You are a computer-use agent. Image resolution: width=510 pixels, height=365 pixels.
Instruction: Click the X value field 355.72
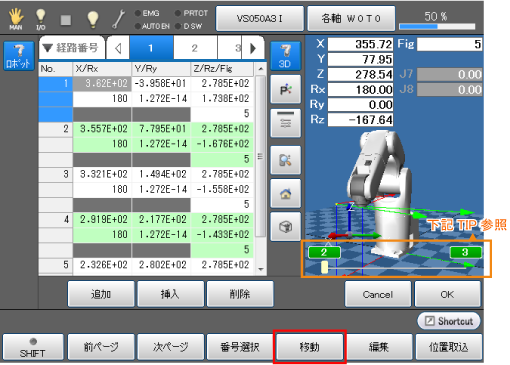click(360, 44)
